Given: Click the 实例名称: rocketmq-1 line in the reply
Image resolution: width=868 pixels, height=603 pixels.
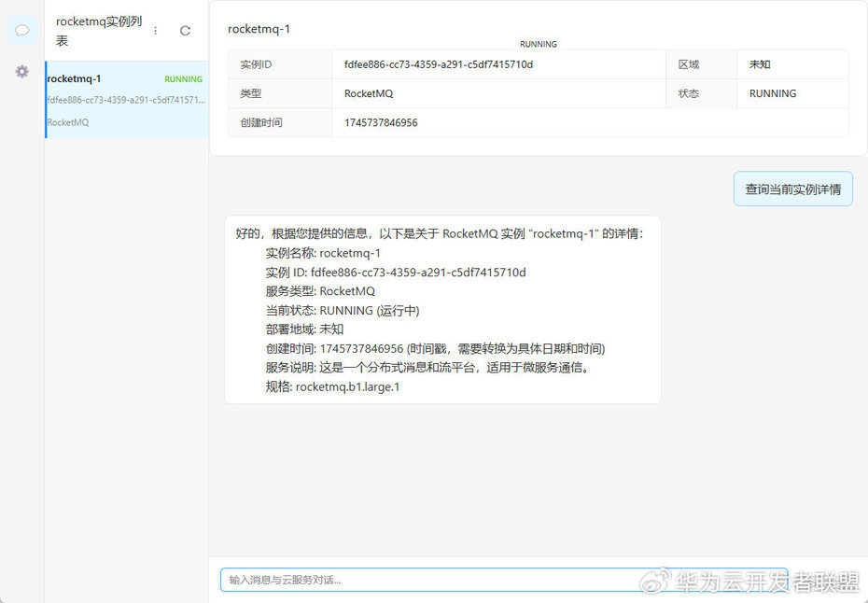Looking at the screenshot, I should pos(323,253).
